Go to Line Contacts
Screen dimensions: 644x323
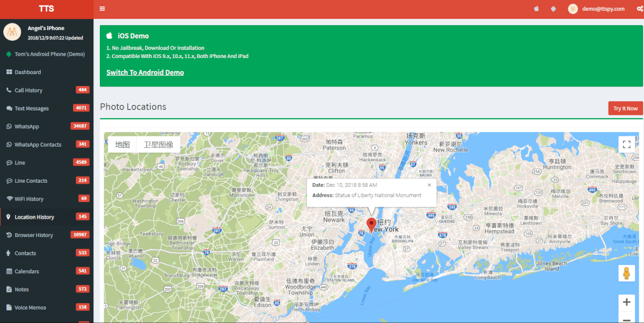pos(47,181)
